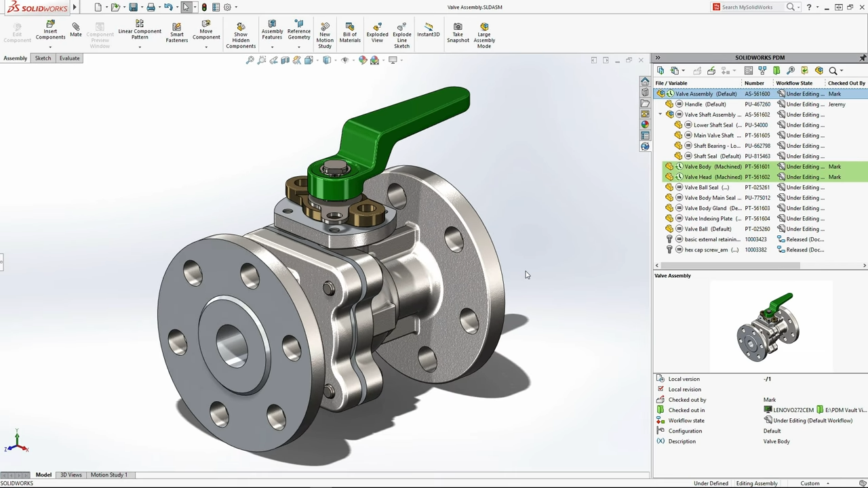Open the Motion Study 1 tab

click(108, 475)
